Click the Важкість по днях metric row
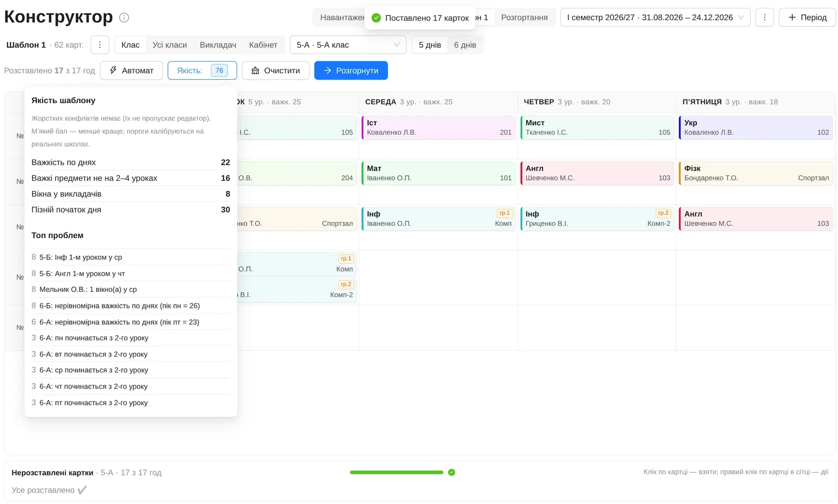 click(131, 163)
